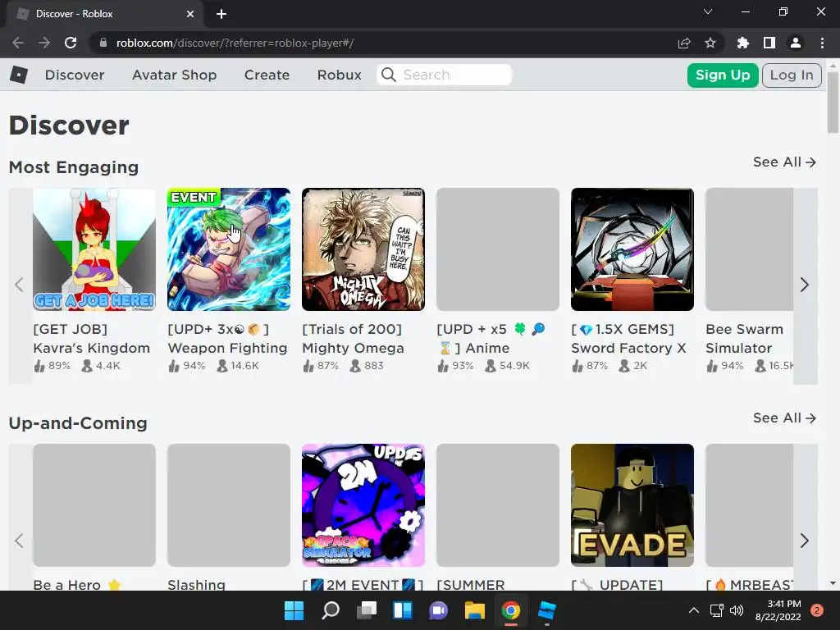Image resolution: width=840 pixels, height=630 pixels.
Task: Open the volume control in tray
Action: pos(737,610)
